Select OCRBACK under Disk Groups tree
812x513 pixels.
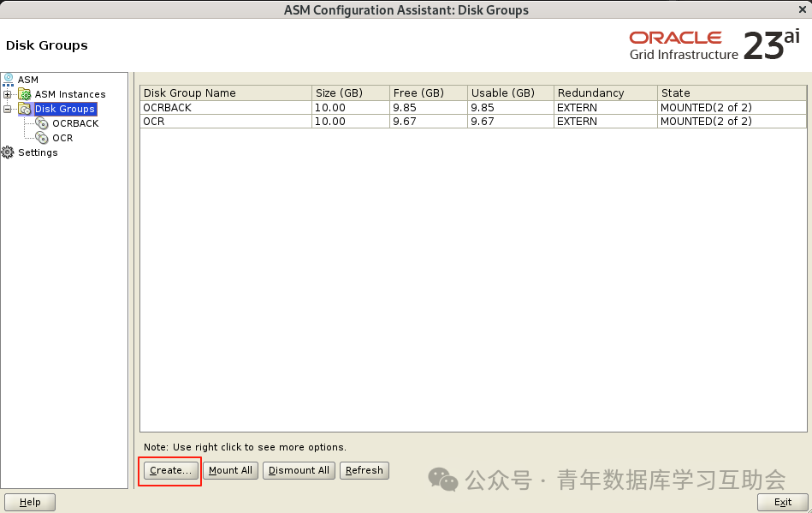pos(75,123)
